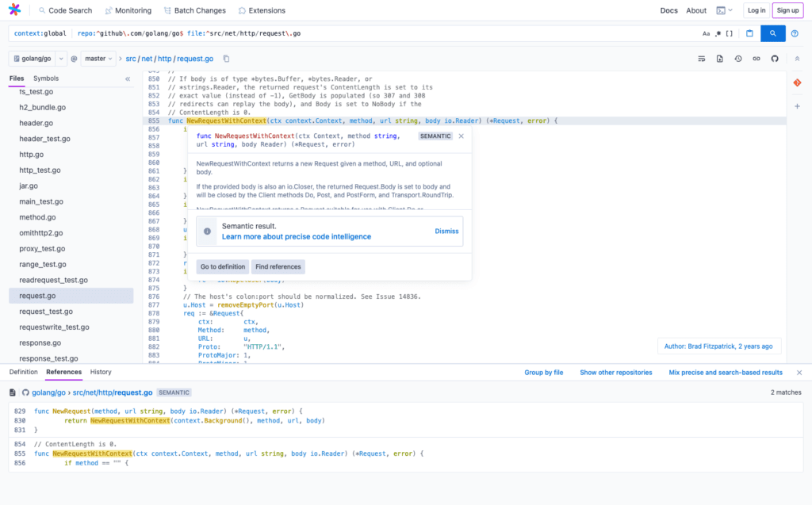Toggle line wrapping icon
The width and height of the screenshot is (812, 505).
701,59
